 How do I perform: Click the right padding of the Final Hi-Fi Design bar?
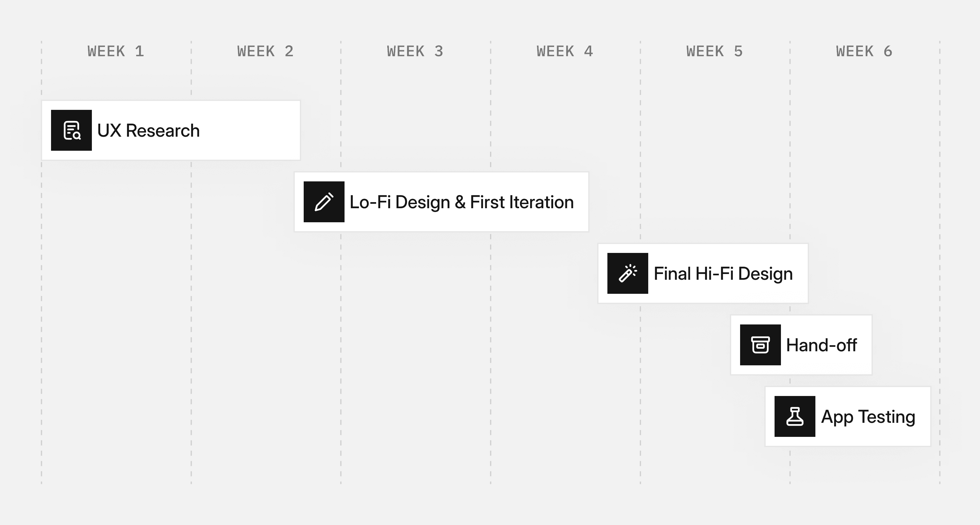tap(800, 273)
